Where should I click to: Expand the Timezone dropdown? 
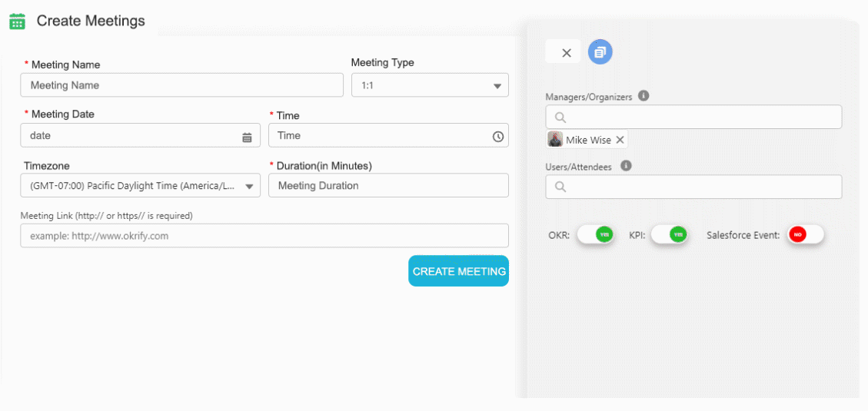[140, 186]
